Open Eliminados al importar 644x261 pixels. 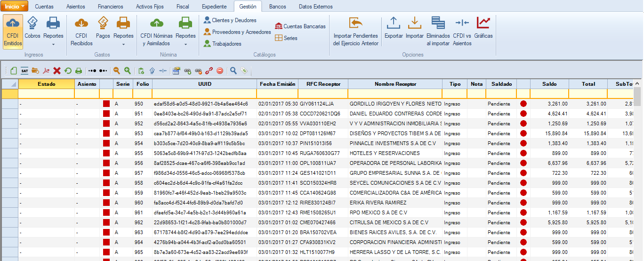tap(438, 32)
